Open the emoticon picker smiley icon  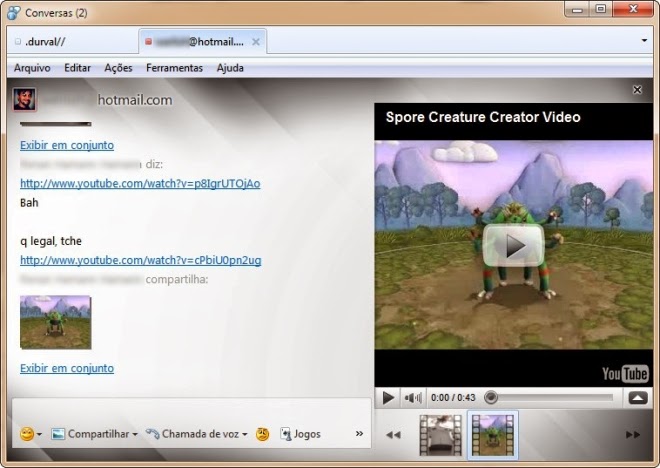click(x=27, y=434)
